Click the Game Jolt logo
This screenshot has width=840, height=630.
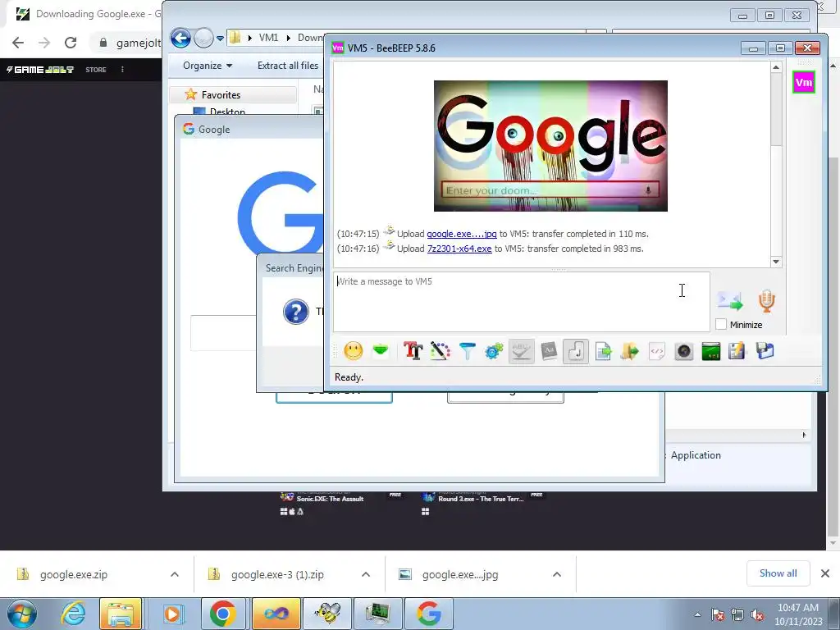pos(40,70)
